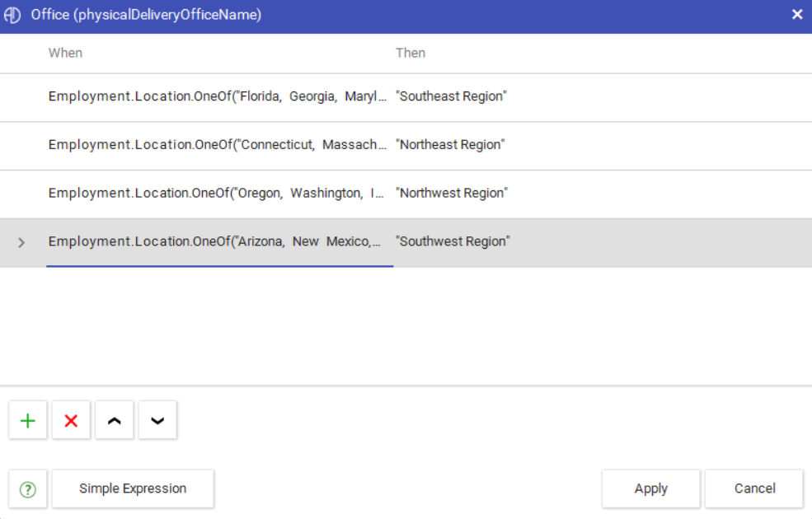
Task: Switch to Simple Expression mode
Action: [132, 488]
